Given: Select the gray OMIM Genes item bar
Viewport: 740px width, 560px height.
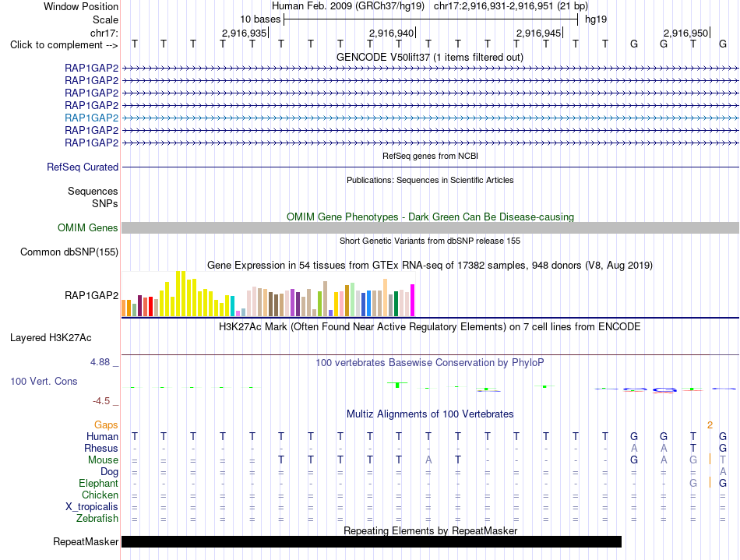Looking at the screenshot, I should (x=430, y=228).
